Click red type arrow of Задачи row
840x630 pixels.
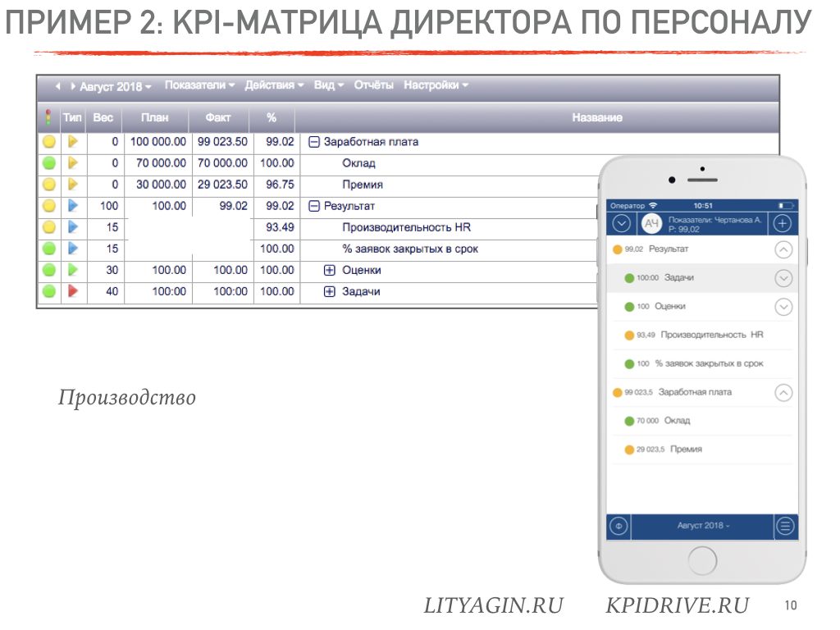point(73,291)
